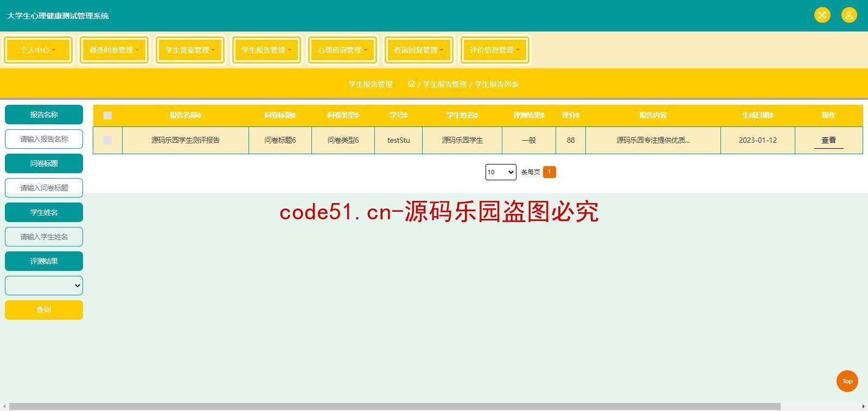
Task: Click the scrollbar right arrow
Action: [864, 407]
